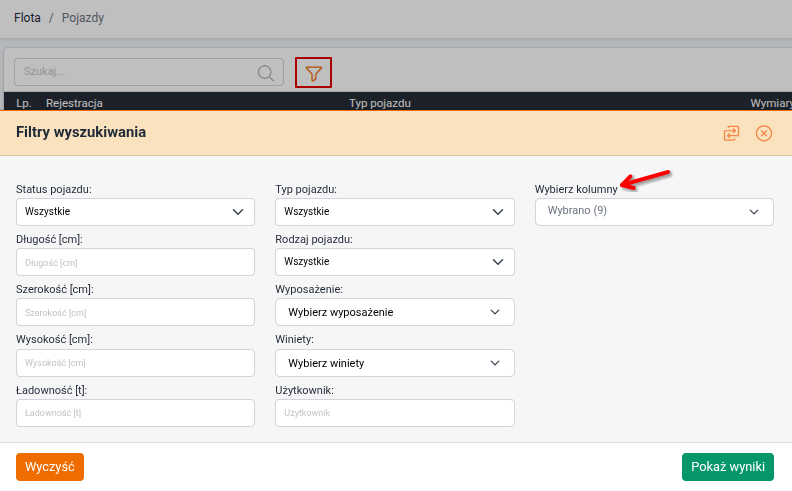Click the funnel filter icon
This screenshot has height=491, width=792.
click(x=314, y=73)
